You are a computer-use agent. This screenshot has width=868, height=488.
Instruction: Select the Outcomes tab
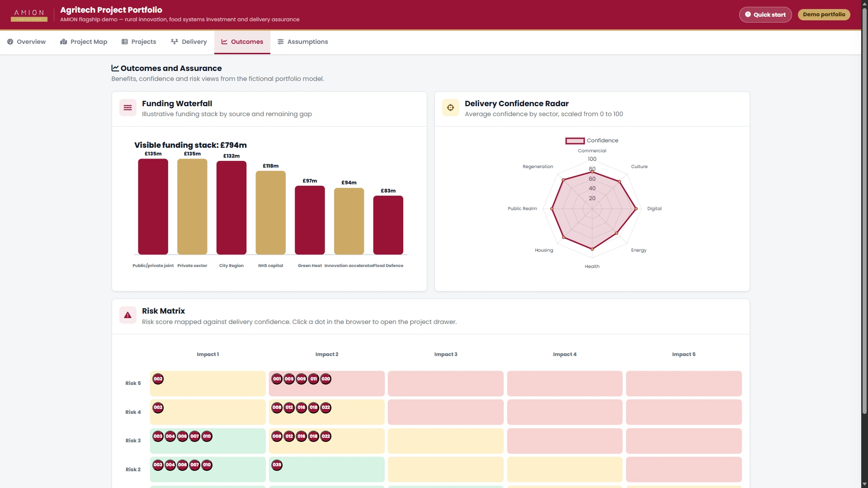[x=242, y=42]
